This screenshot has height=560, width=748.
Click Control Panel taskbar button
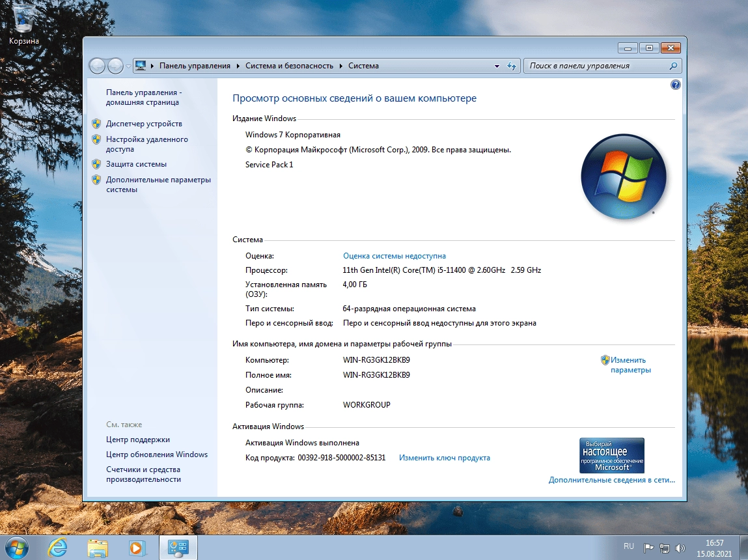point(178,548)
